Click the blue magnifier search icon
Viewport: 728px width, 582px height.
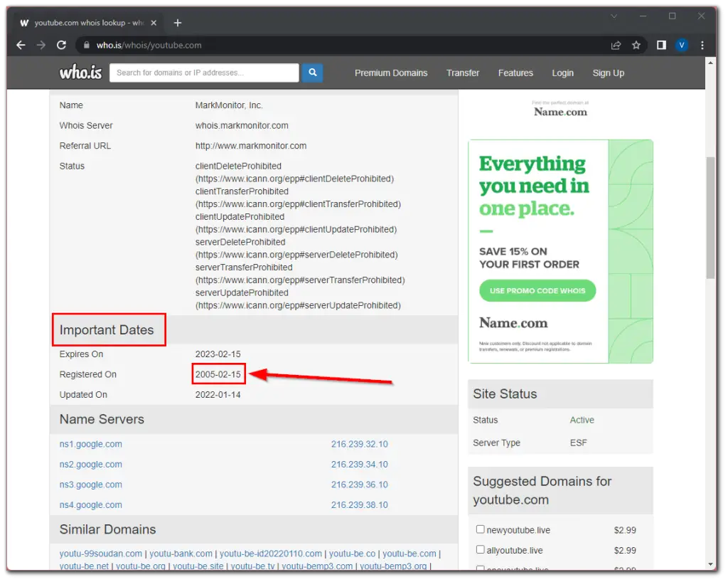coord(312,73)
